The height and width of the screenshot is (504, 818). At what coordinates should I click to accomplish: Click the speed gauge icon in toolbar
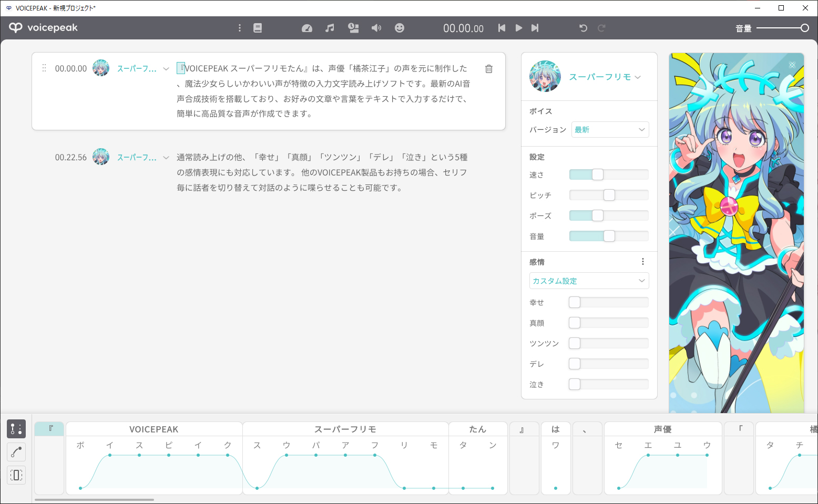tap(307, 28)
